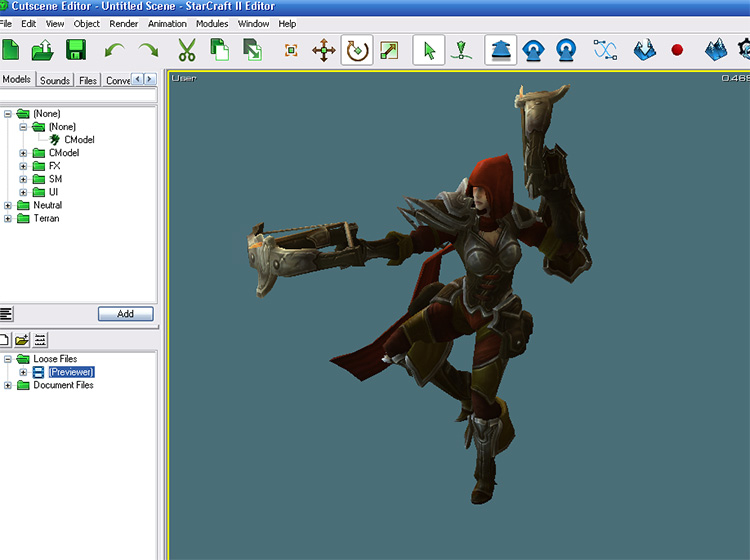The height and width of the screenshot is (560, 750).
Task: Click the blue curve nodes path icon
Action: 605,50
